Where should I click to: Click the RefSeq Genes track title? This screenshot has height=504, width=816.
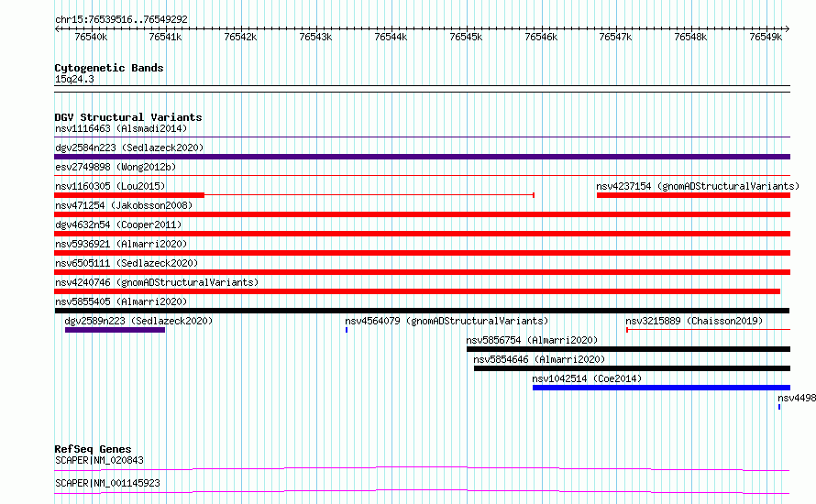(93, 449)
